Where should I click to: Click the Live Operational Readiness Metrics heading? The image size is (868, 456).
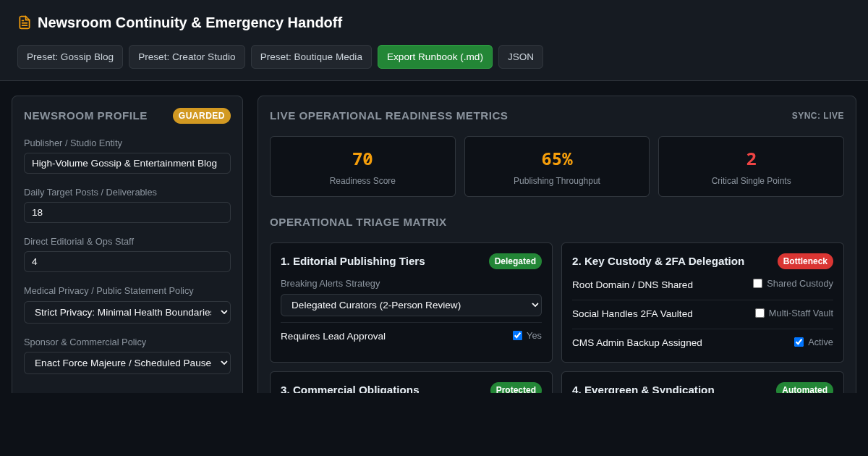(388, 116)
